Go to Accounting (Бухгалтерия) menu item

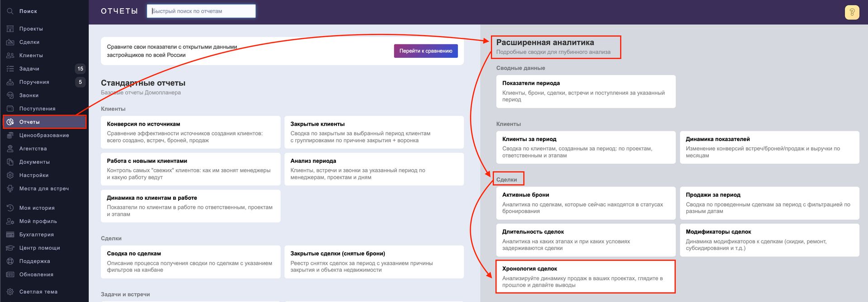(x=36, y=235)
